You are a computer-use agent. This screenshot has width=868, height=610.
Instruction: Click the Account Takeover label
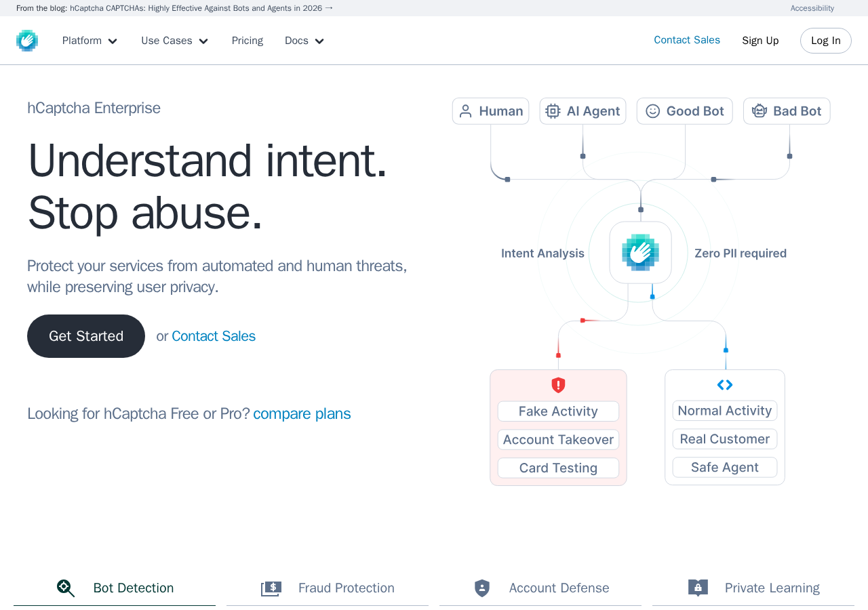tap(558, 440)
